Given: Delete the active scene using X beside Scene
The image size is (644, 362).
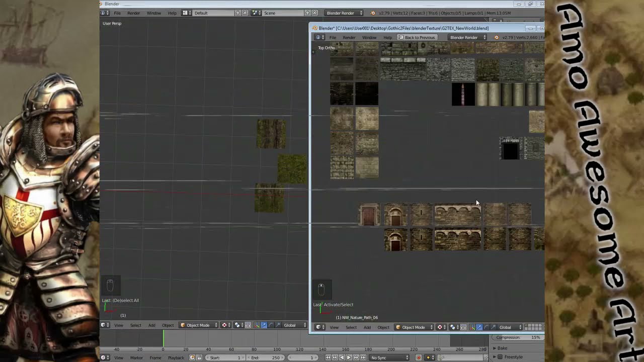Looking at the screenshot, I should tap(314, 13).
